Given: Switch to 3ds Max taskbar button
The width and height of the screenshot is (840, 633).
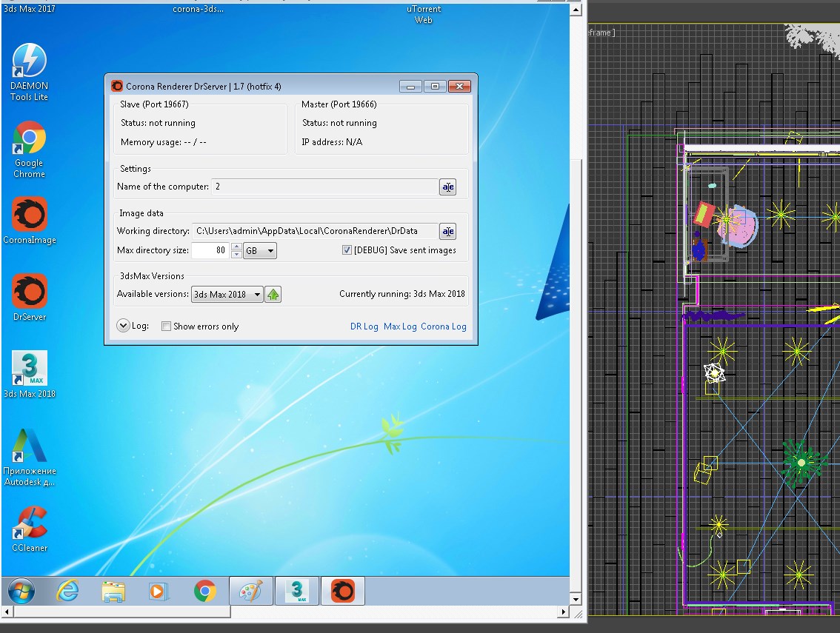Looking at the screenshot, I should [x=297, y=592].
